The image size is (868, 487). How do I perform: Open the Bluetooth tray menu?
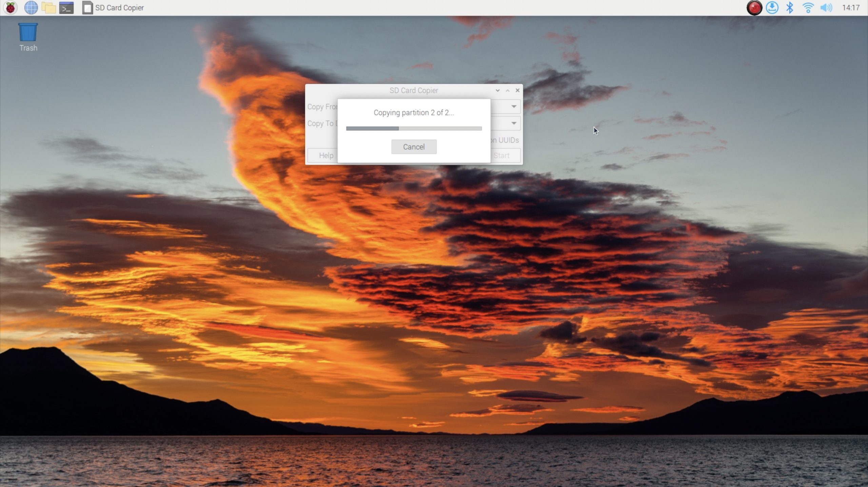pyautogui.click(x=790, y=7)
